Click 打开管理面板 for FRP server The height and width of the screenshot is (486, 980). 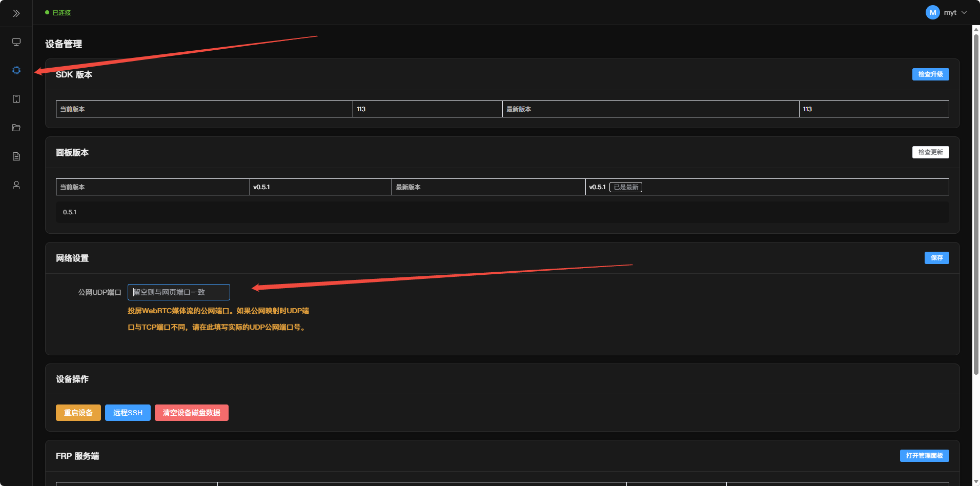[924, 456]
